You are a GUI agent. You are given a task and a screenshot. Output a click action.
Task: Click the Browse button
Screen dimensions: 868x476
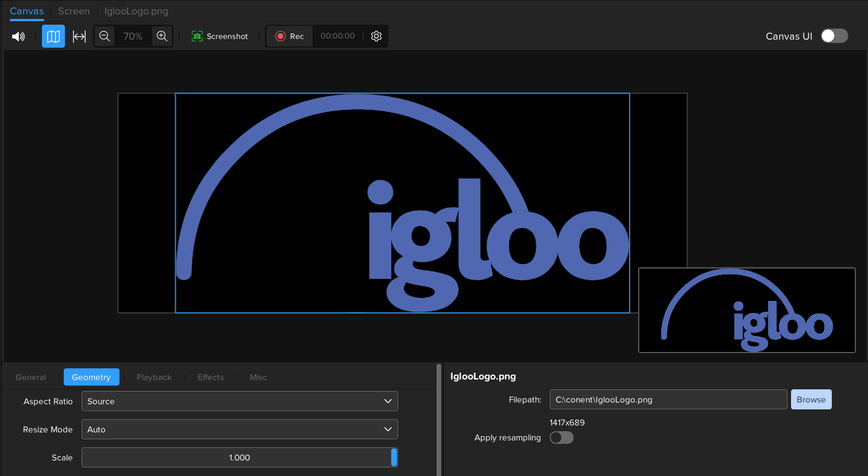click(811, 400)
